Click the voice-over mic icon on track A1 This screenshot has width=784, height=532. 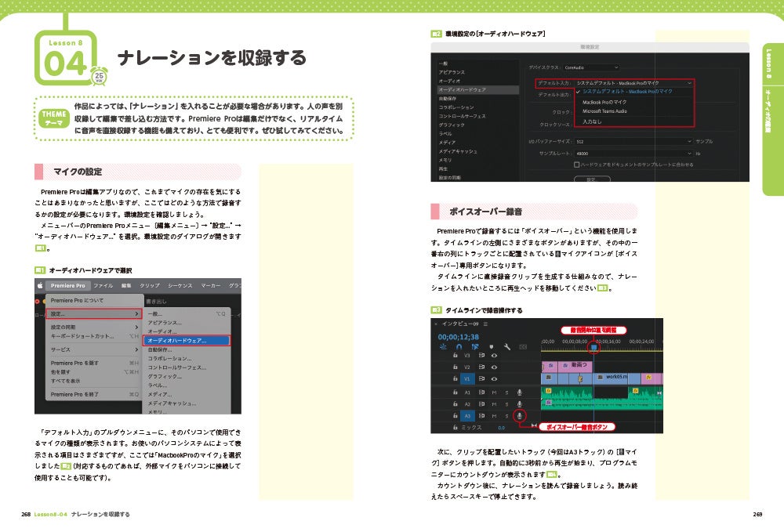[520, 393]
